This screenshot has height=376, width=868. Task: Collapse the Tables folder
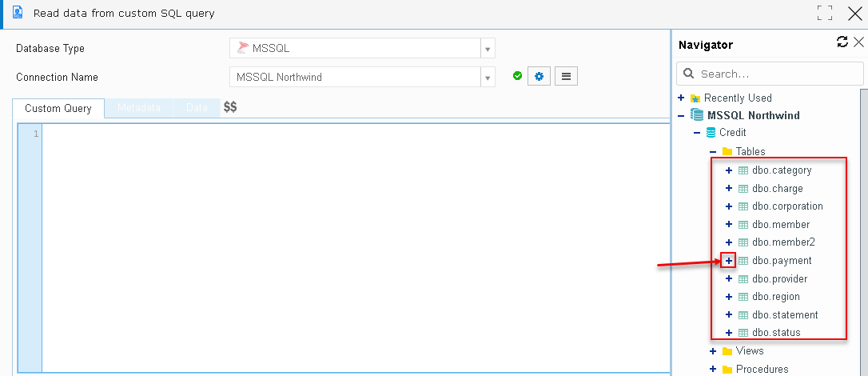pos(713,152)
